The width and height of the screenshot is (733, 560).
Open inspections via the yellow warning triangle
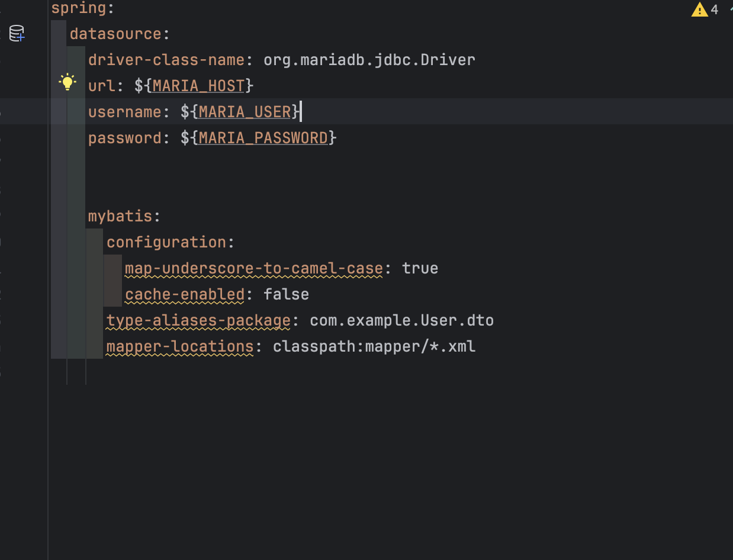pyautogui.click(x=700, y=9)
